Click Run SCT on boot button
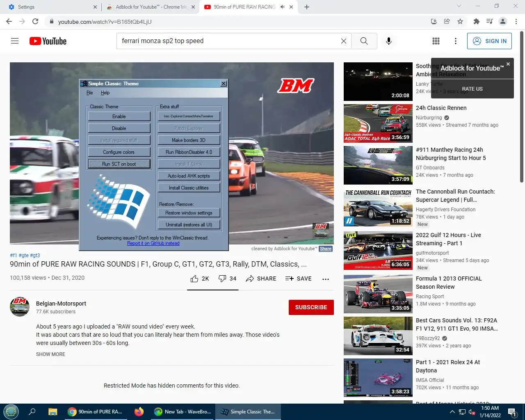The image size is (525, 420). (119, 164)
